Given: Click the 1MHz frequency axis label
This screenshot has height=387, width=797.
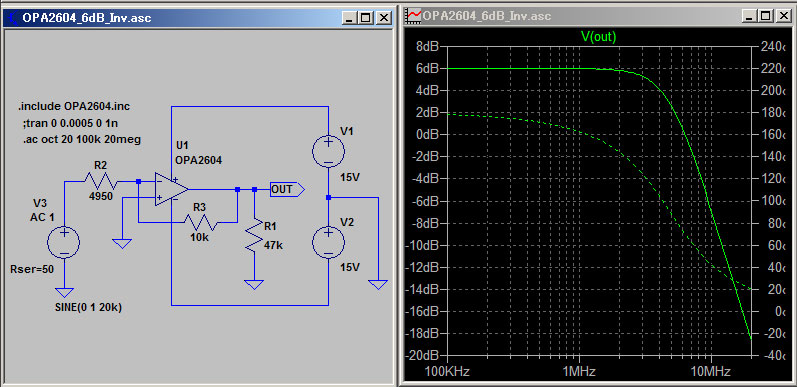Looking at the screenshot, I should [x=579, y=372].
